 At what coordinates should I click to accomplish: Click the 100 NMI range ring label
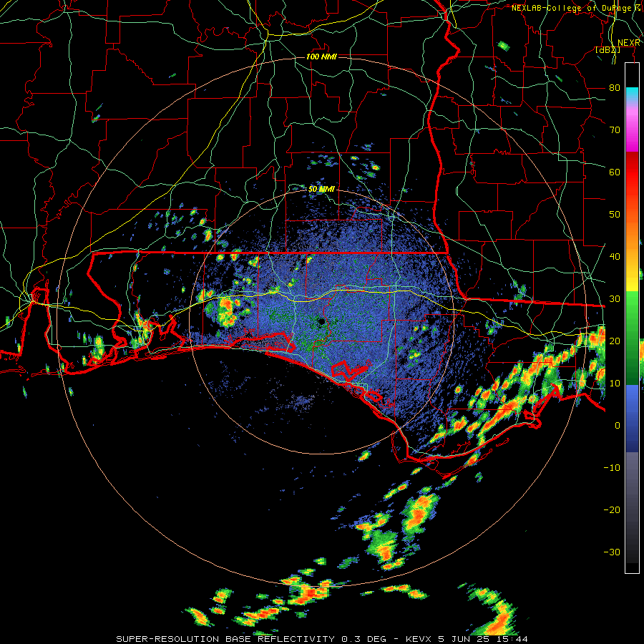coord(321,57)
